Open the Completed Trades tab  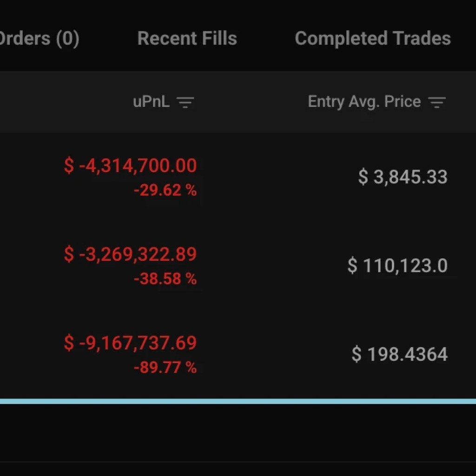click(372, 39)
